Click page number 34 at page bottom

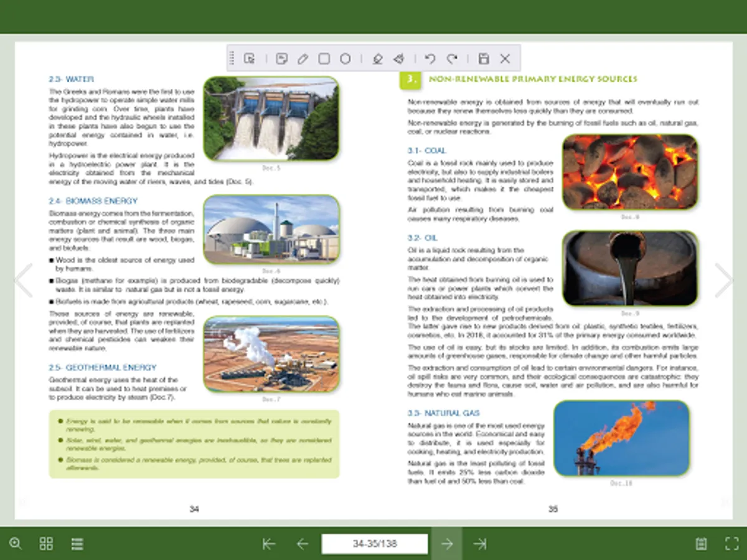coord(194,509)
